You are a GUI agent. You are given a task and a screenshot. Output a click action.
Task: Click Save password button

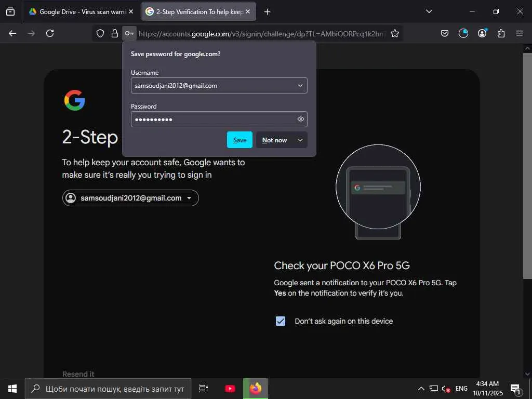pyautogui.click(x=240, y=140)
